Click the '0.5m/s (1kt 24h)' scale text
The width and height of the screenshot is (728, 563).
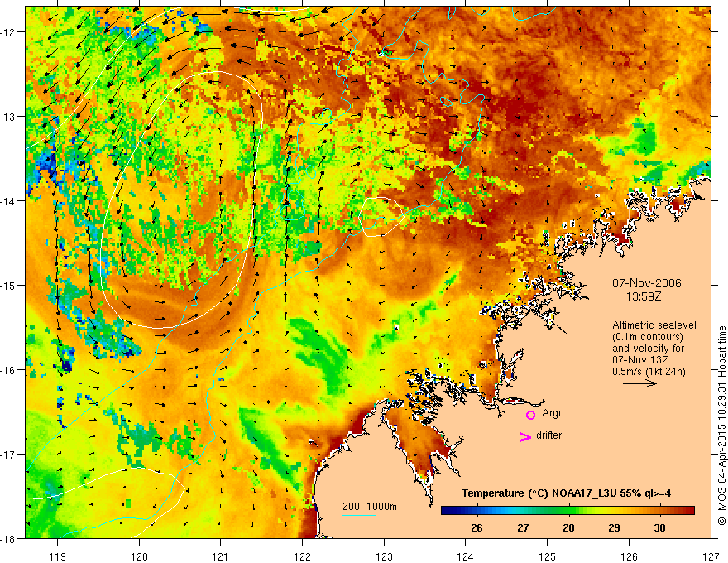tap(649, 372)
